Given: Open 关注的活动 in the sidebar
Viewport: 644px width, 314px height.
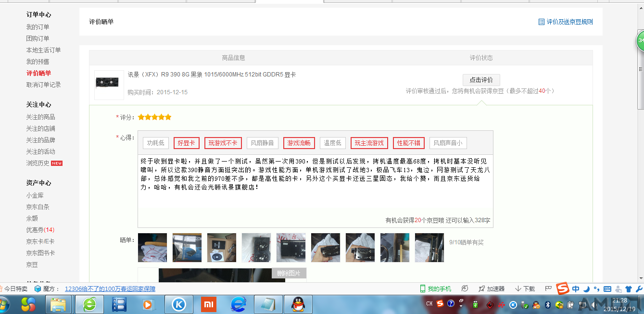Looking at the screenshot, I should pyautogui.click(x=40, y=151).
